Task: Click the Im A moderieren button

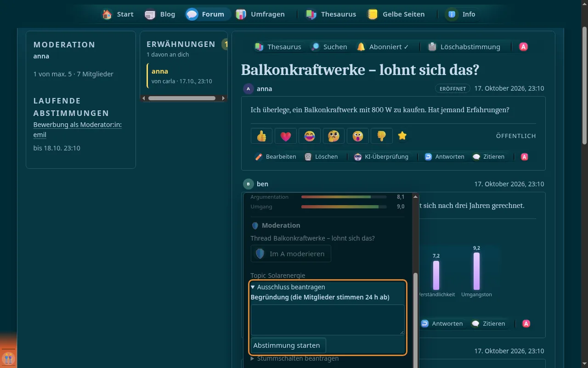Action: tap(291, 254)
